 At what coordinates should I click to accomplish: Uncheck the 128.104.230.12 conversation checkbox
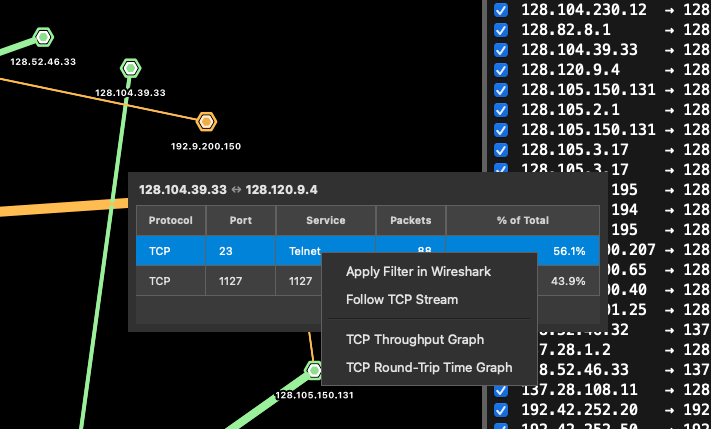(x=501, y=10)
